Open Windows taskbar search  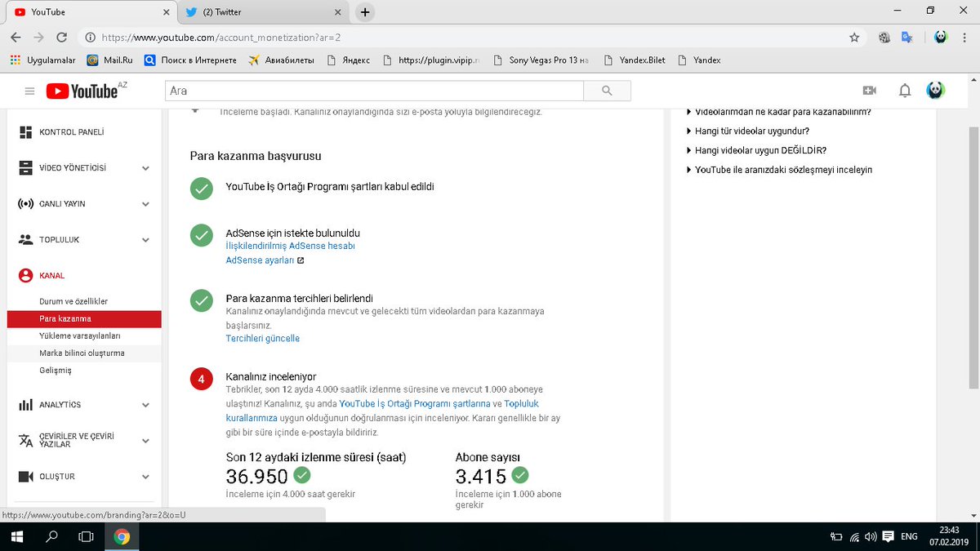(x=51, y=536)
